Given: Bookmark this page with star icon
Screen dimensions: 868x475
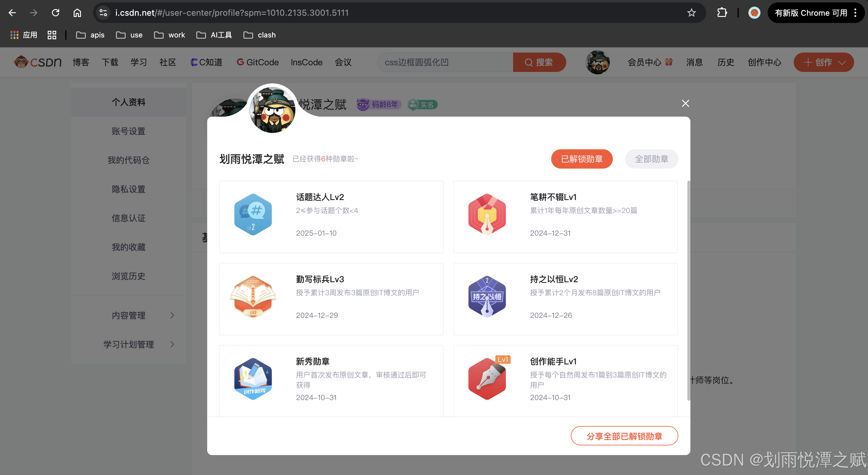Looking at the screenshot, I should [691, 13].
